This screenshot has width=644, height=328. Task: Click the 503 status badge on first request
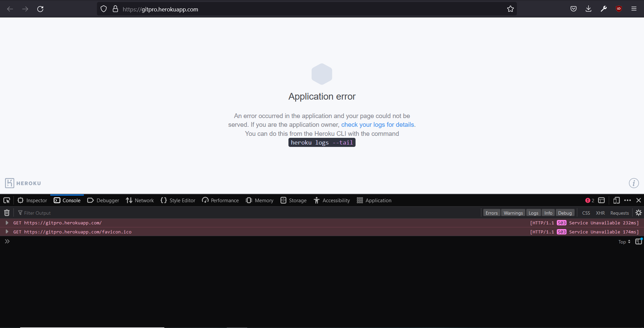[561, 223]
